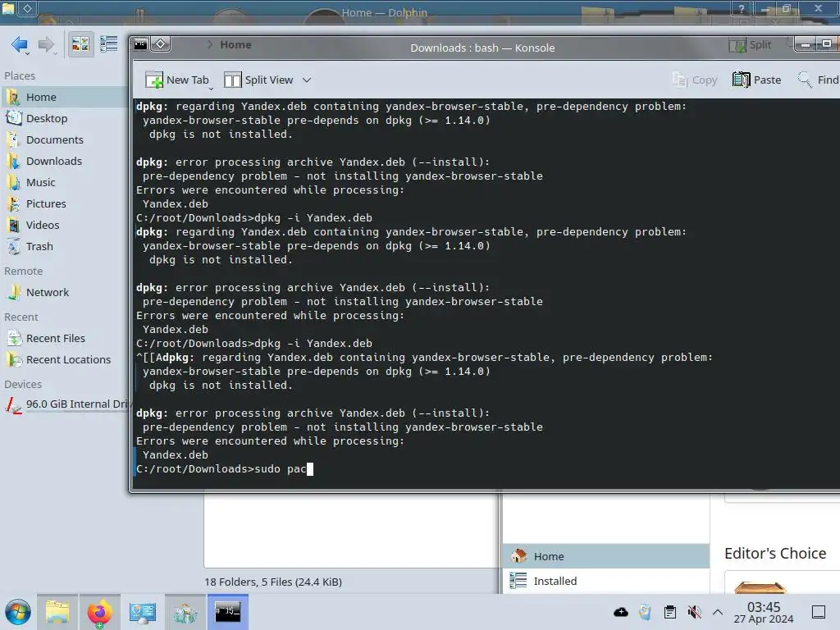Switch Dolphin to details view mode
This screenshot has width=840, height=630.
[109, 44]
